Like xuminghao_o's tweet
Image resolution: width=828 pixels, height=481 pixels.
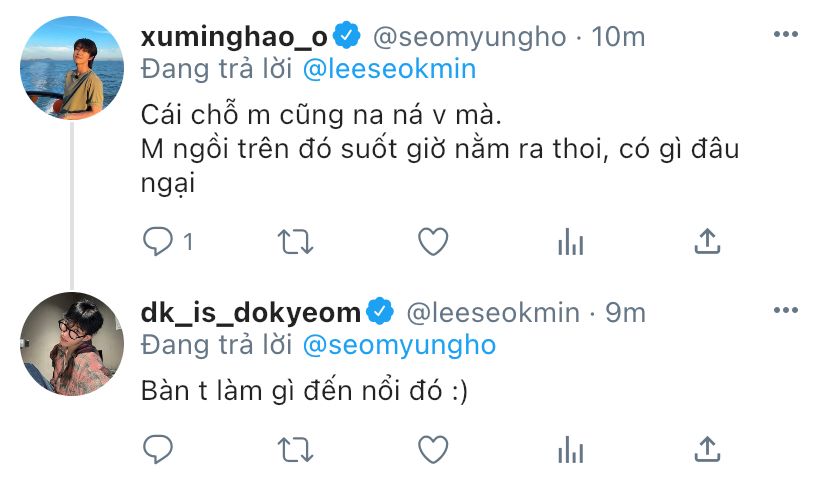coord(431,241)
